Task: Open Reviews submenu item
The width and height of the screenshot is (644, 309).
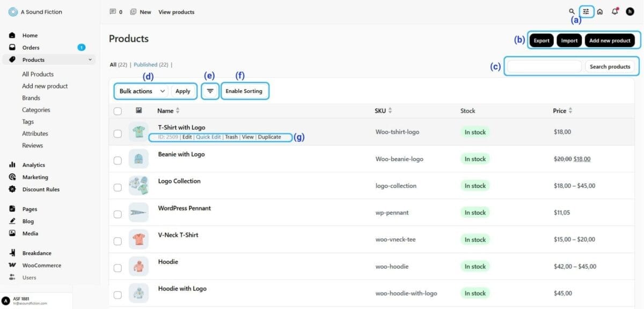Action: point(33,145)
